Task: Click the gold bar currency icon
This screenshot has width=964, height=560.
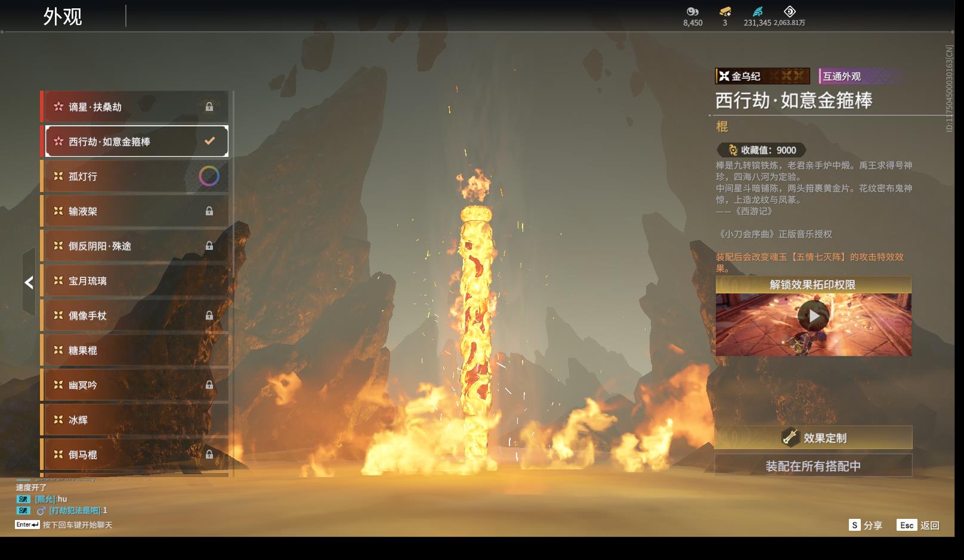Action: [725, 11]
